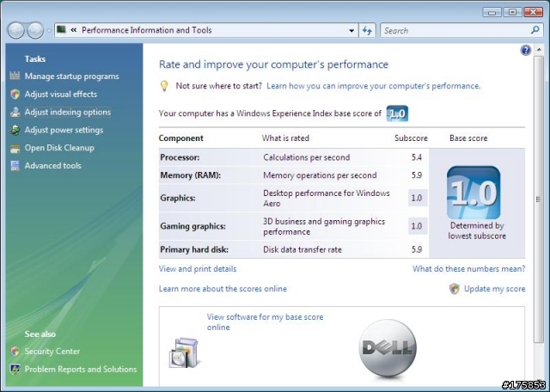Click the address bar folder icon

[x=61, y=29]
